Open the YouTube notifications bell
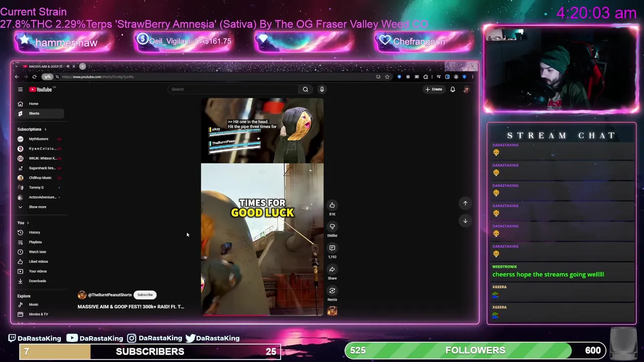The width and height of the screenshot is (644, 362). (452, 89)
